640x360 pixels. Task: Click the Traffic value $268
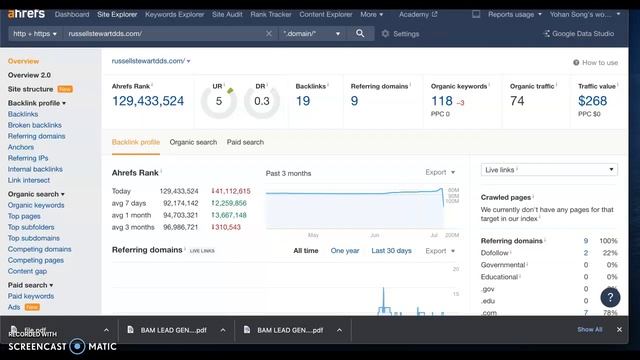click(593, 101)
